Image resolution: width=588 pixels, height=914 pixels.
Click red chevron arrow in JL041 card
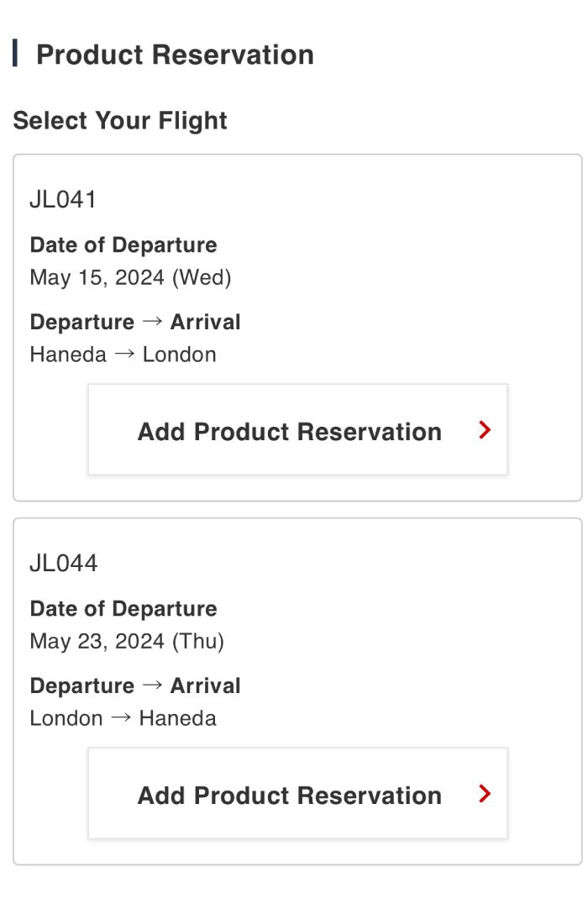tap(484, 430)
